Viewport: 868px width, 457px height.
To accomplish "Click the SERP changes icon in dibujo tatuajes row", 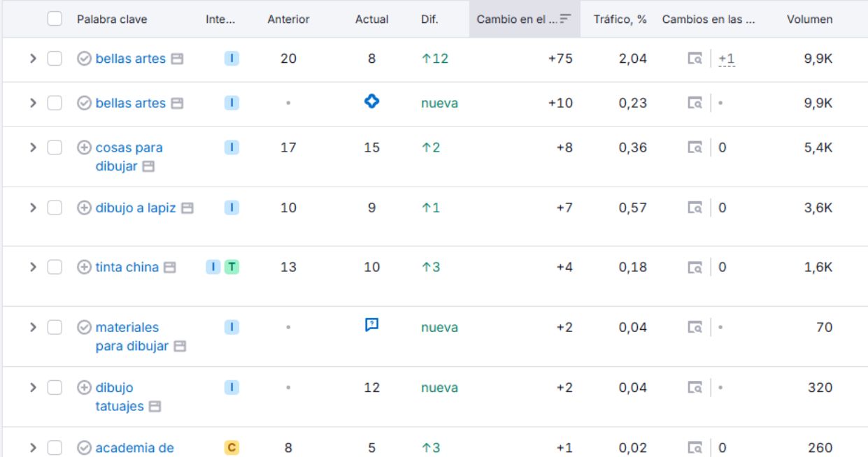I will tap(695, 388).
